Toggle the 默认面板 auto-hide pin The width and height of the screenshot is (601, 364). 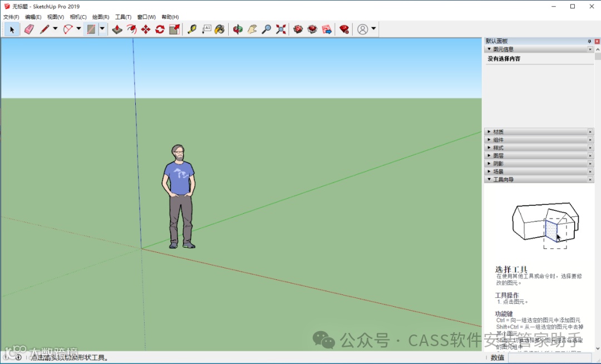pos(589,41)
